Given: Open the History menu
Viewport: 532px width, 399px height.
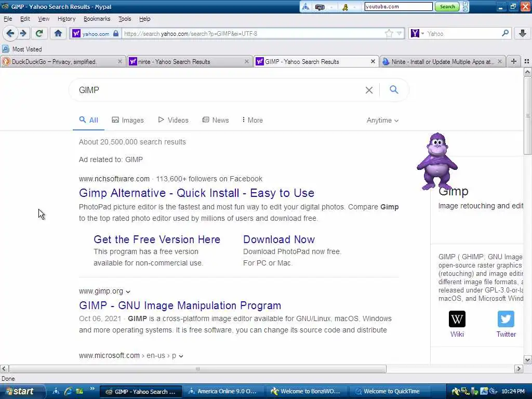Looking at the screenshot, I should [x=66, y=19].
